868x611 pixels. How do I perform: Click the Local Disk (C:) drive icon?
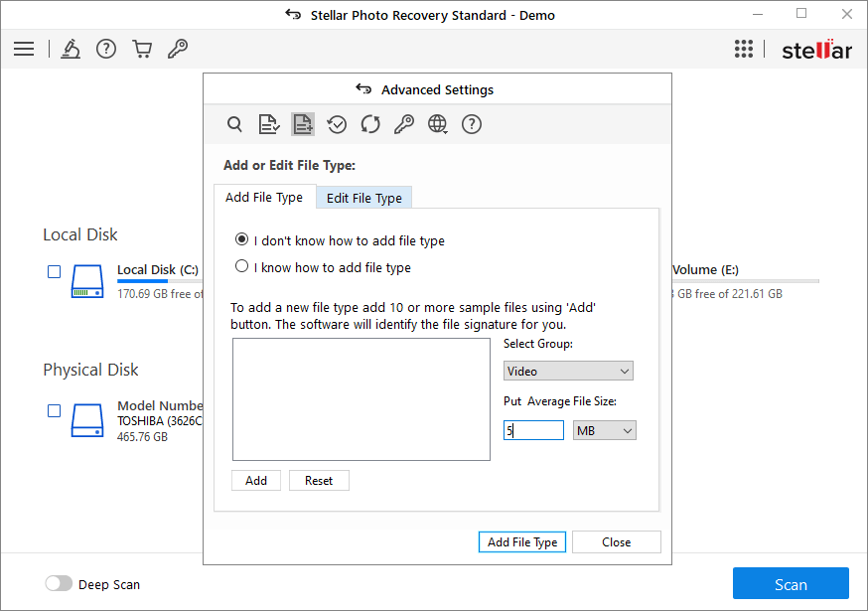pyautogui.click(x=87, y=281)
